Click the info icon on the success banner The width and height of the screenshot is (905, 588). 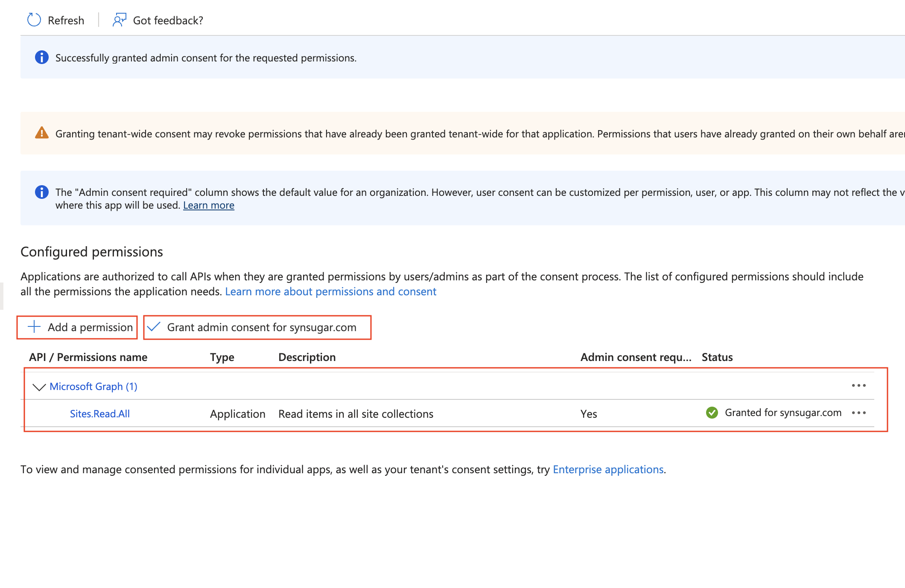42,57
